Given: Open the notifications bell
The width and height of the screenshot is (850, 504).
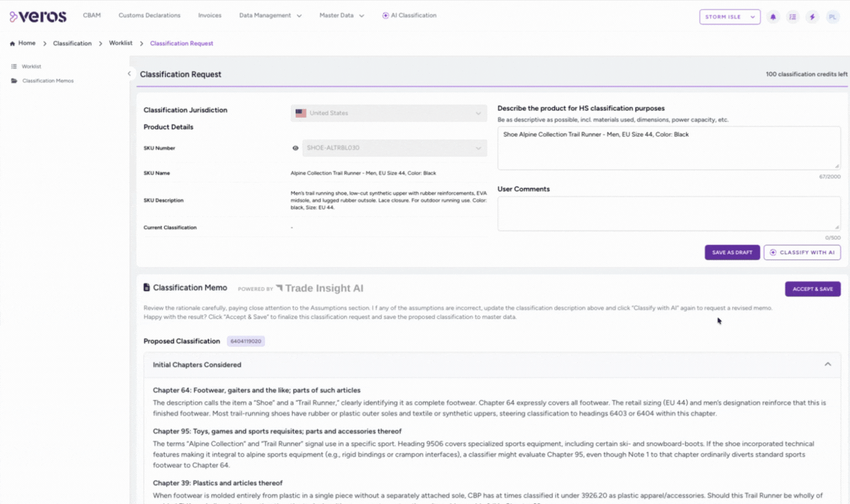Looking at the screenshot, I should coord(773,17).
